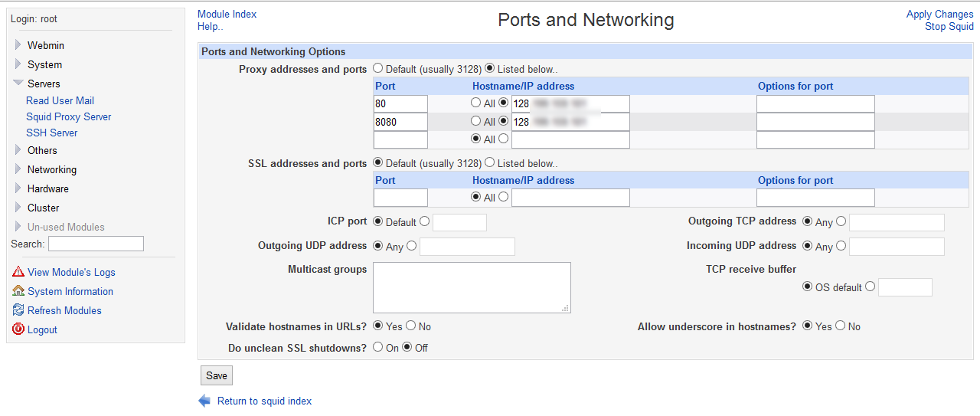Turn On unclean SSL shutdowns
This screenshot has width=980, height=416.
point(378,347)
